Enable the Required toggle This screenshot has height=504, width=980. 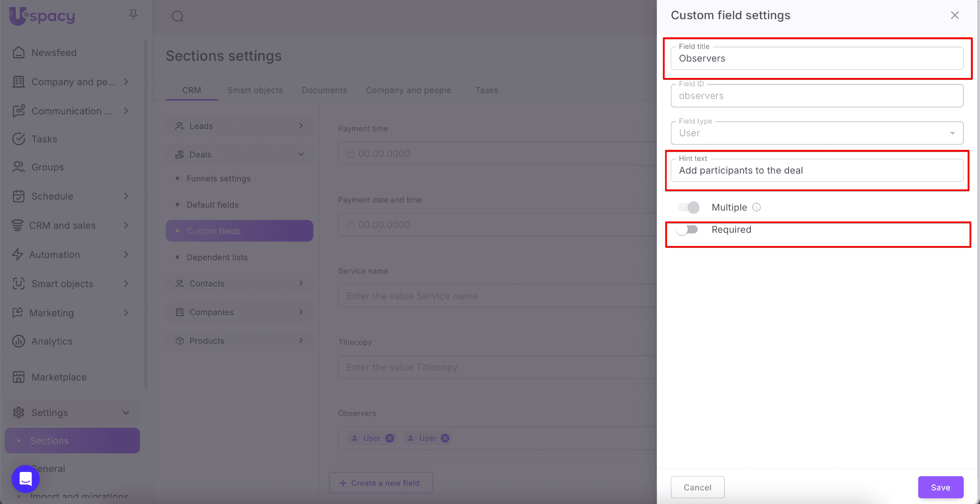click(688, 230)
